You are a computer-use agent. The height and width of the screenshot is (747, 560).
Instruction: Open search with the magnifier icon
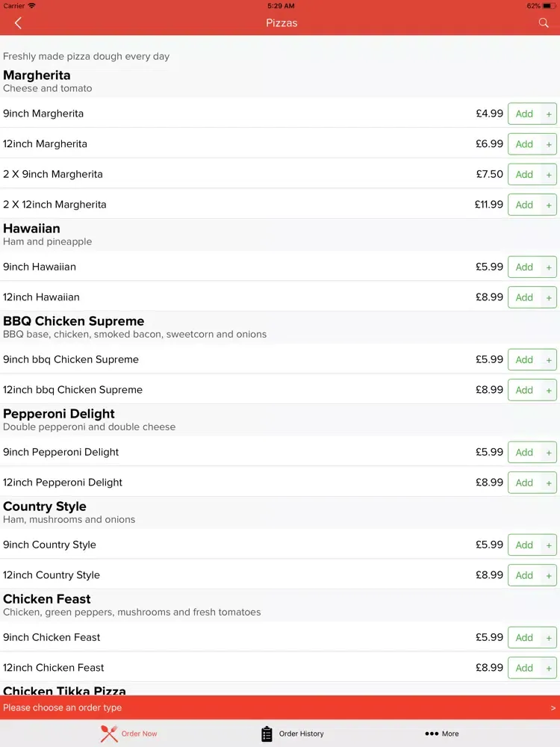(x=544, y=23)
